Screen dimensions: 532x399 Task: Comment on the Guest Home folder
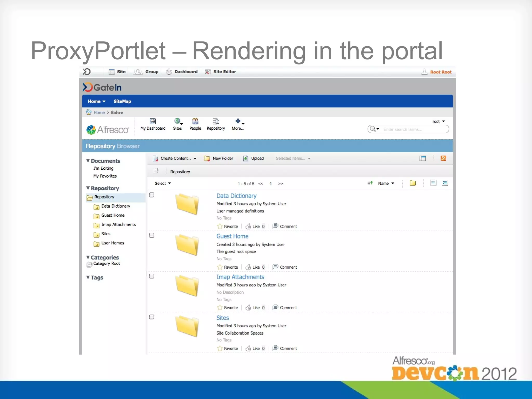tap(285, 267)
